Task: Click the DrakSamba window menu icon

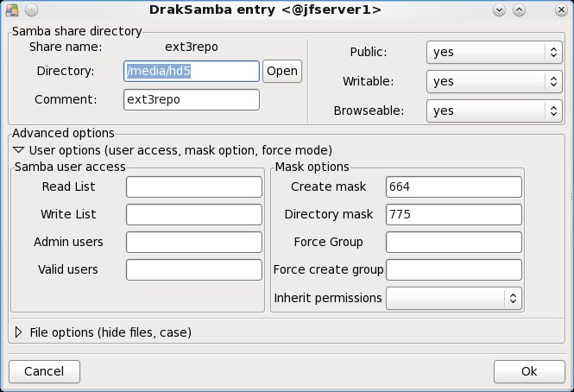Action: 12,9
